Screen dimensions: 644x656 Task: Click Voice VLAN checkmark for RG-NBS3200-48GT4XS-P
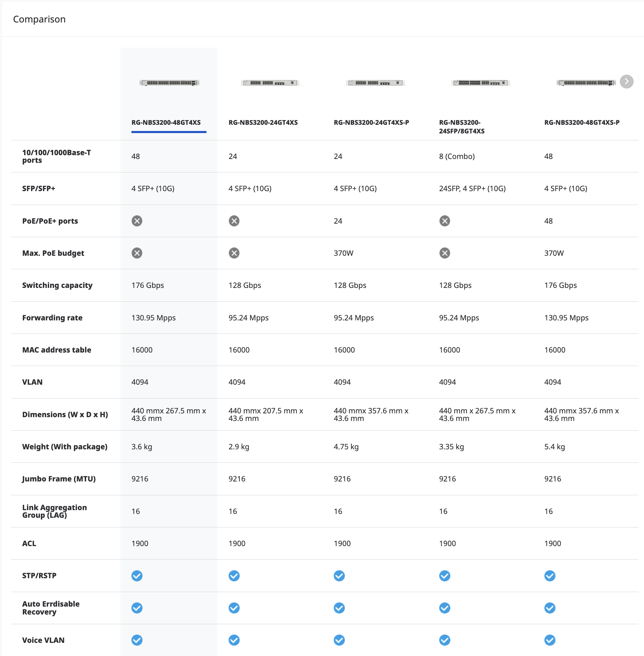point(550,640)
